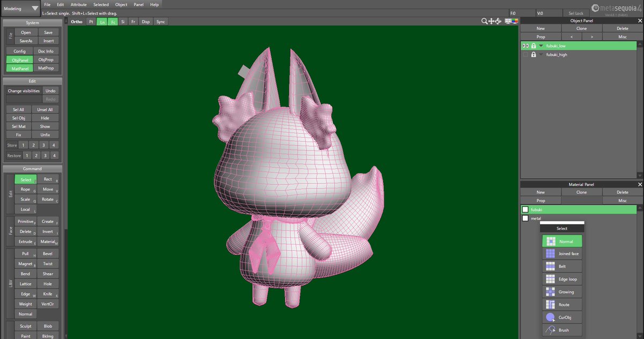This screenshot has width=644, height=339.
Task: Select the Extrude command
Action: 25,242
